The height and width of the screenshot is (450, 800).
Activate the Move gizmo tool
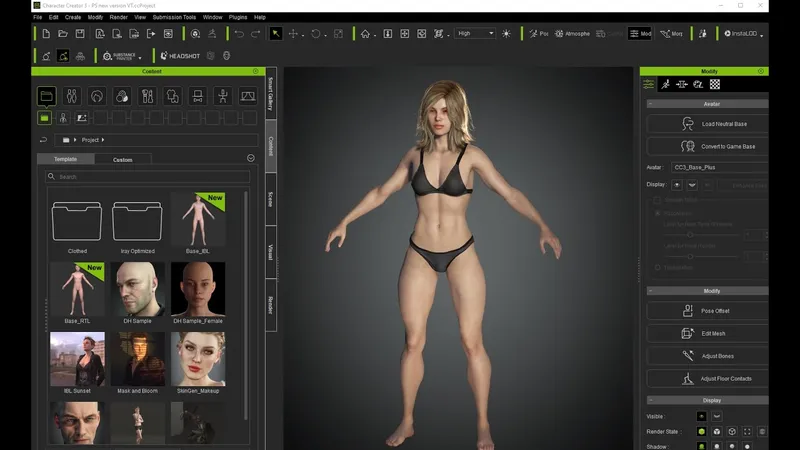tap(293, 34)
